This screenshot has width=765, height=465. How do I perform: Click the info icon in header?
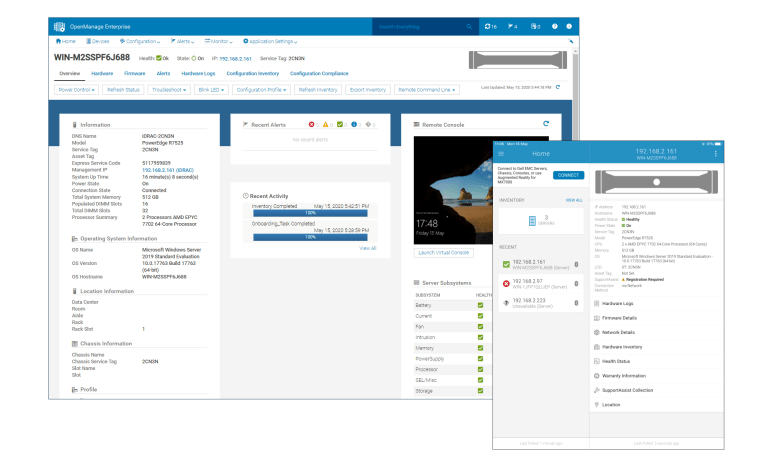(569, 27)
